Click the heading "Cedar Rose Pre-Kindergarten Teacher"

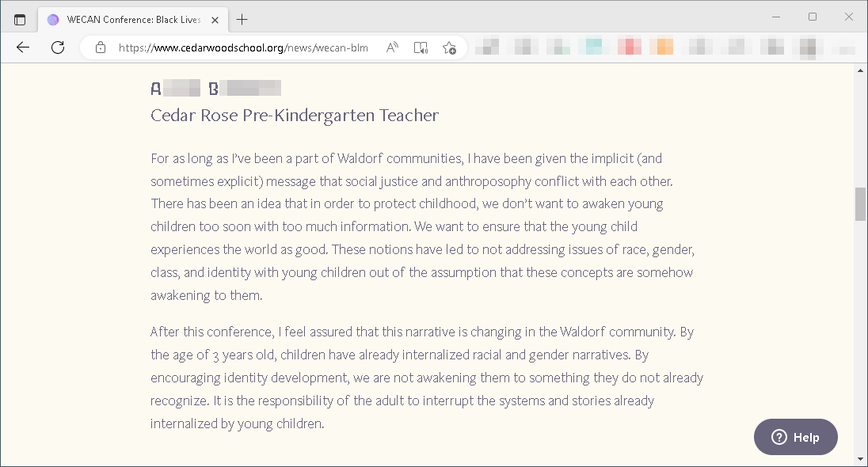(295, 115)
